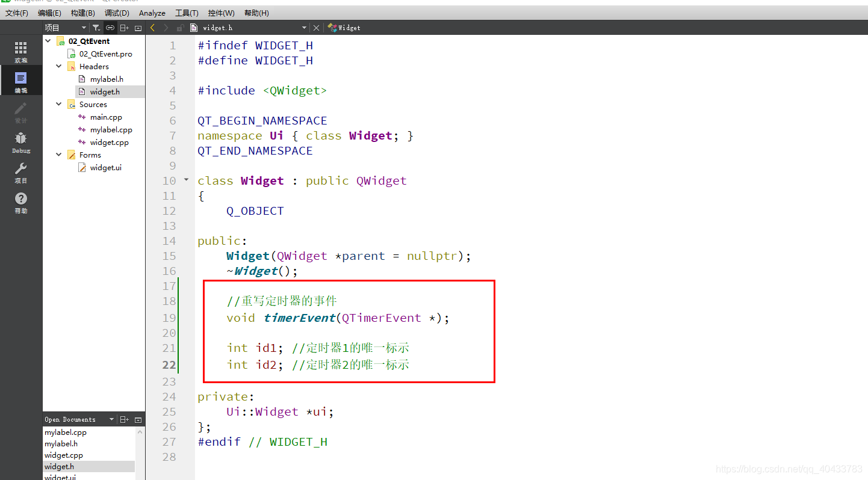The height and width of the screenshot is (480, 868).
Task: Open the Analyze menu
Action: click(x=152, y=13)
